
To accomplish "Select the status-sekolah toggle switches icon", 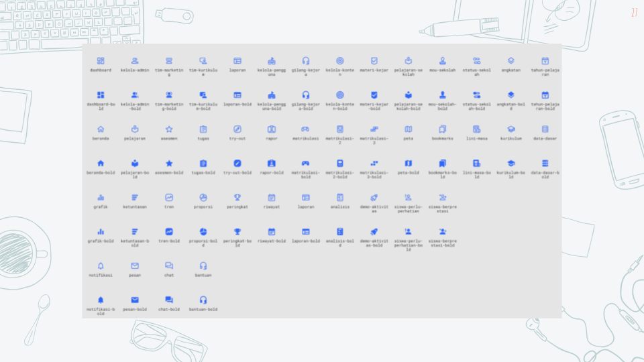I will pyautogui.click(x=477, y=61).
